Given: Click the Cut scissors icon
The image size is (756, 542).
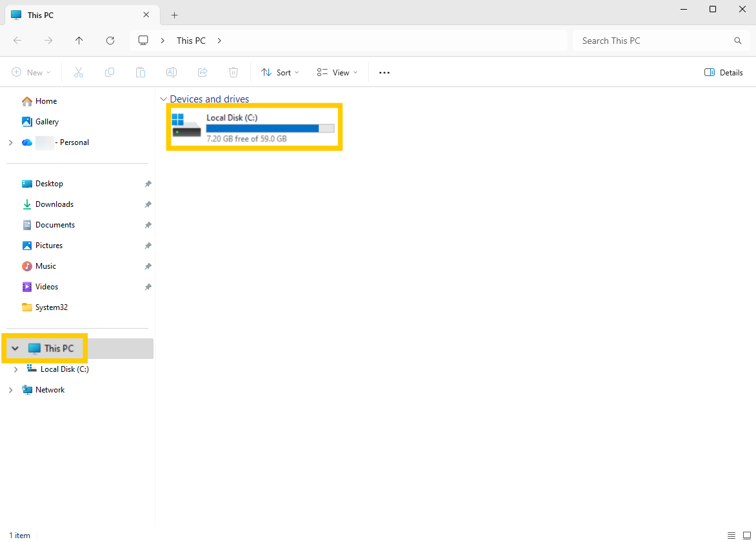Looking at the screenshot, I should (x=79, y=72).
